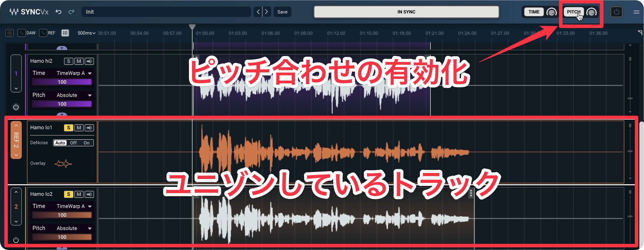Open the hamburger menu at top right
This screenshot has height=250, width=644.
(636, 12)
